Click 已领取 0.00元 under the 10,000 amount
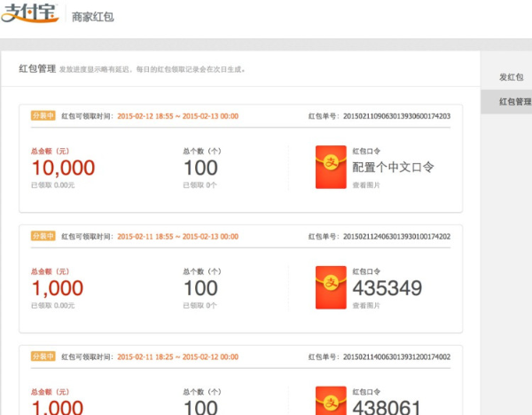Screen dimensions: 532x415 52,185
